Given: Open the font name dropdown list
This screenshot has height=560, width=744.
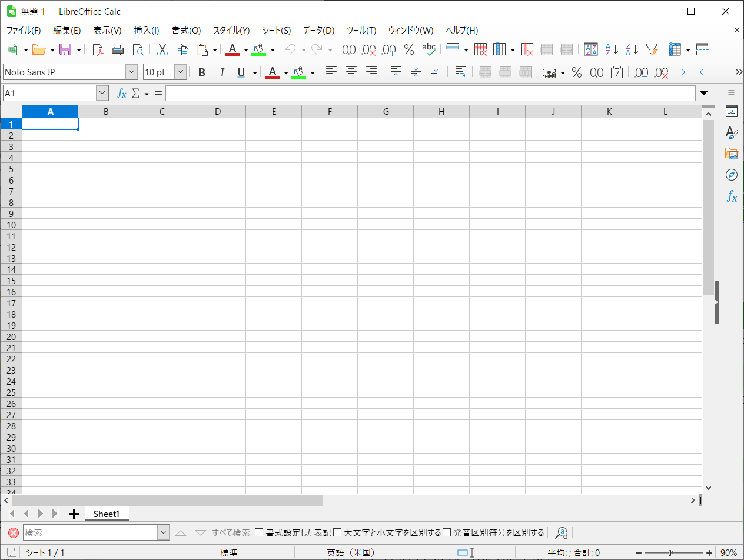Looking at the screenshot, I should click(x=131, y=72).
